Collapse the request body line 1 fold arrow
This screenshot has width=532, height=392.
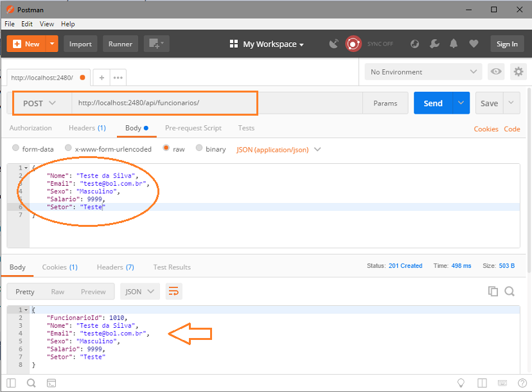point(26,168)
